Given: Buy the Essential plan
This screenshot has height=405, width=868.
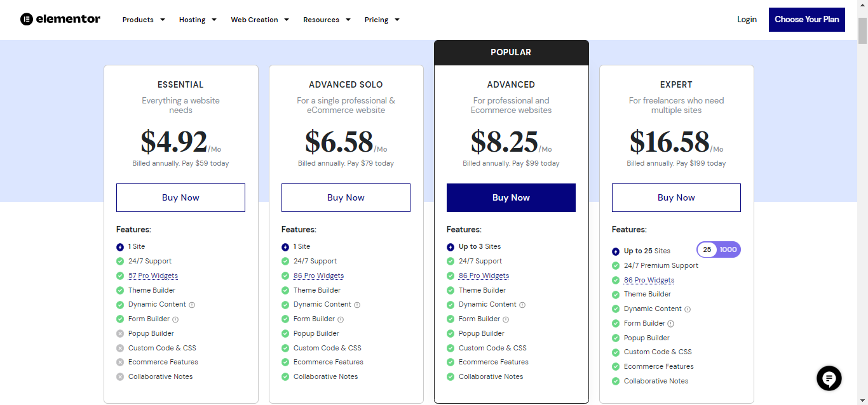Looking at the screenshot, I should pyautogui.click(x=180, y=197).
